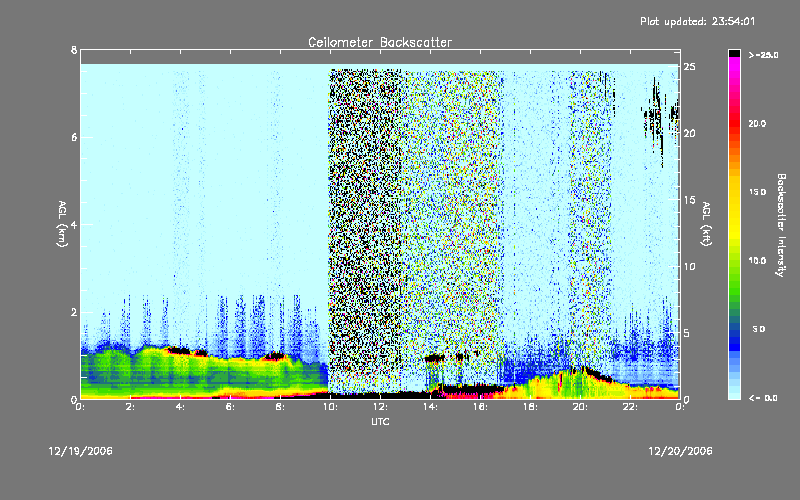Click the 'AGL (kft)' right axis label
800x500 pixels.
[x=706, y=224]
